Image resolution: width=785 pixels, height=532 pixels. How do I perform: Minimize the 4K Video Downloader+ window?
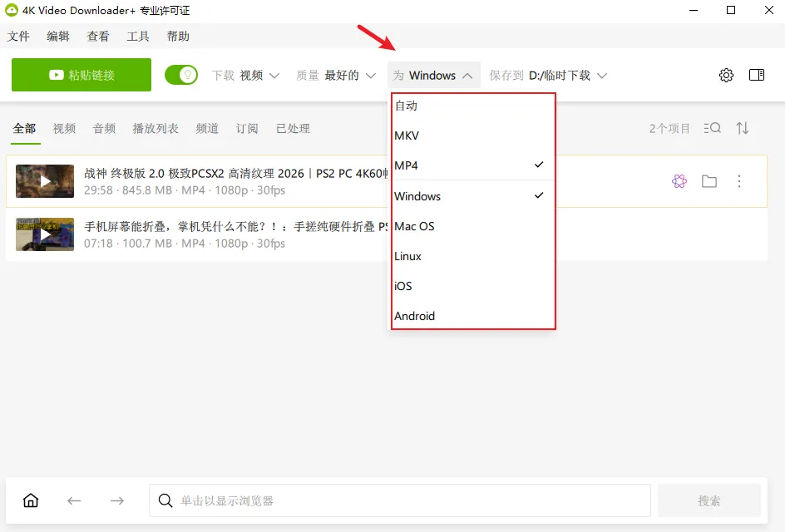(x=694, y=10)
